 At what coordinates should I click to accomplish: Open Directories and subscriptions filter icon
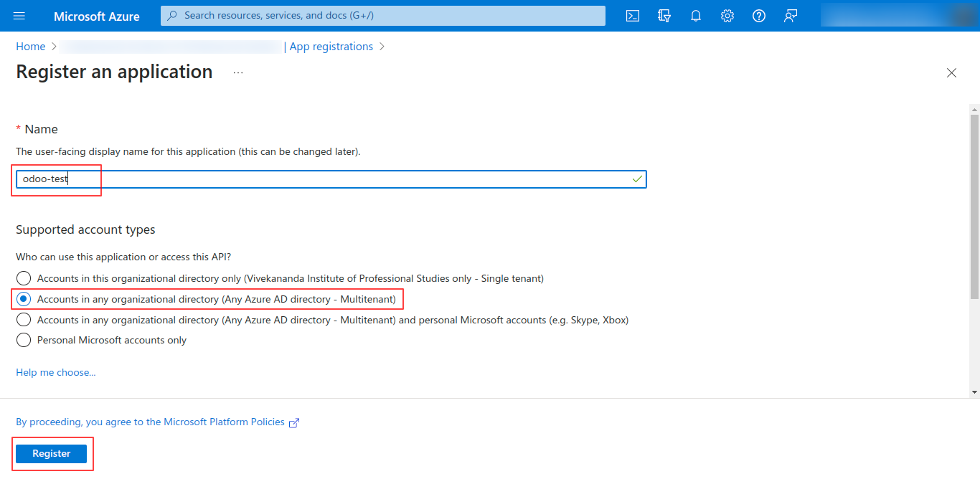click(664, 16)
